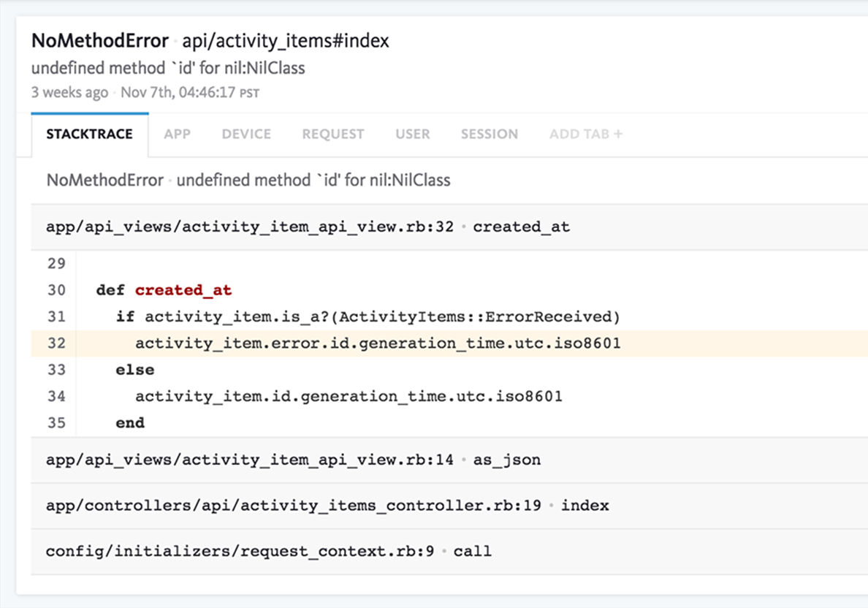Click the NoMethodError title heading
Viewport: 868px width, 608px height.
100,40
